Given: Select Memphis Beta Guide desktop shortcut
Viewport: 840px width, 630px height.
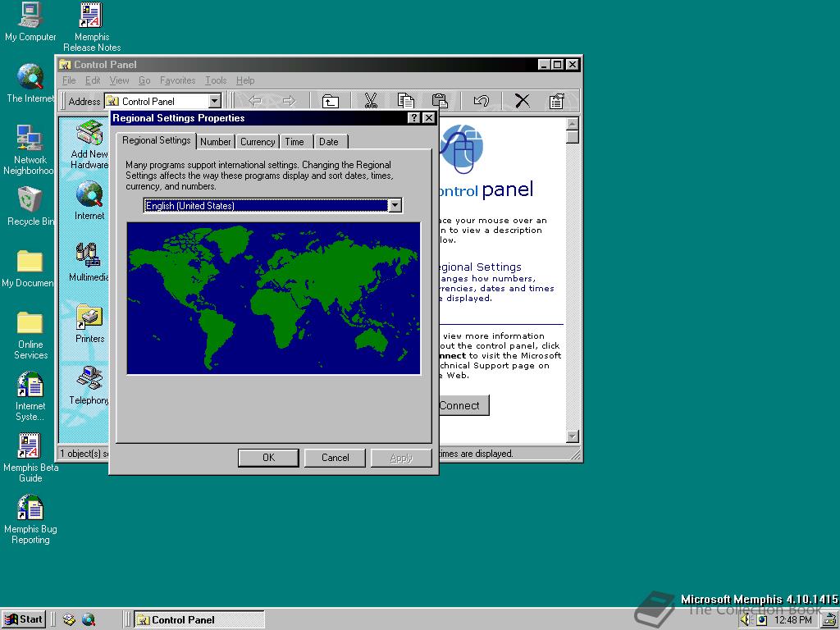Looking at the screenshot, I should [30, 458].
